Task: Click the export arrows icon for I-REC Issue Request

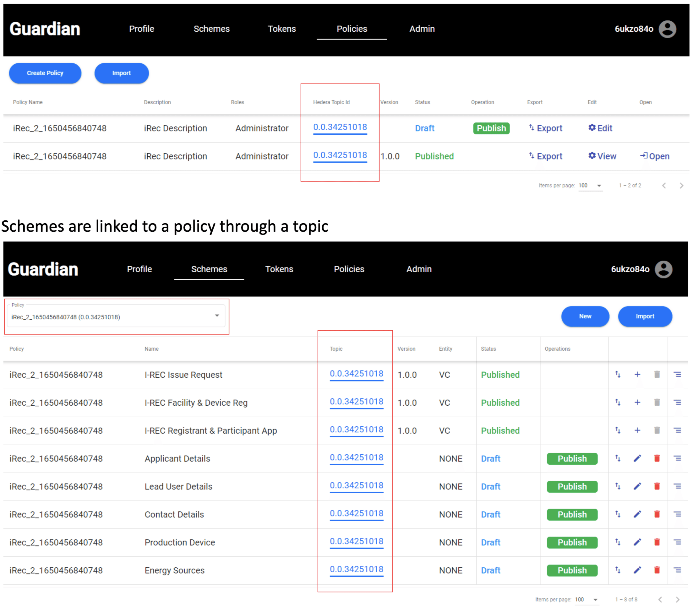Action: (x=618, y=375)
